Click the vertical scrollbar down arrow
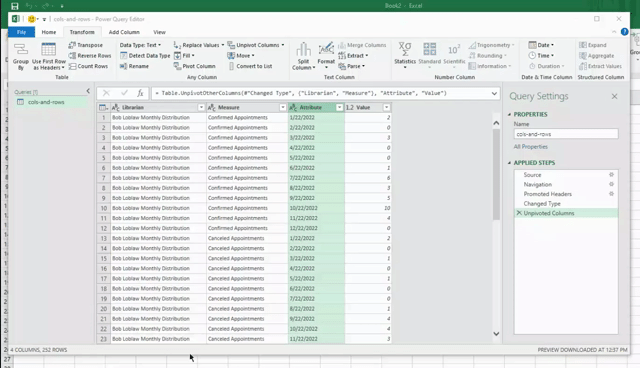640x368 pixels. (496, 334)
